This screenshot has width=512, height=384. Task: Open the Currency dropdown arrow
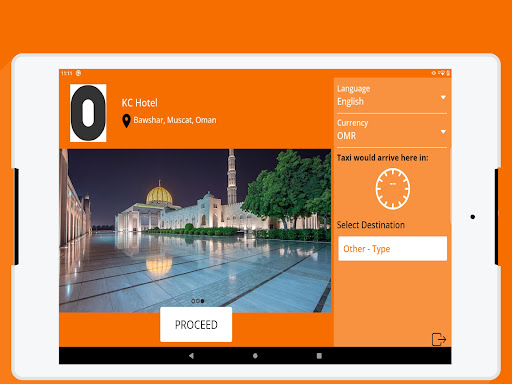tap(443, 132)
